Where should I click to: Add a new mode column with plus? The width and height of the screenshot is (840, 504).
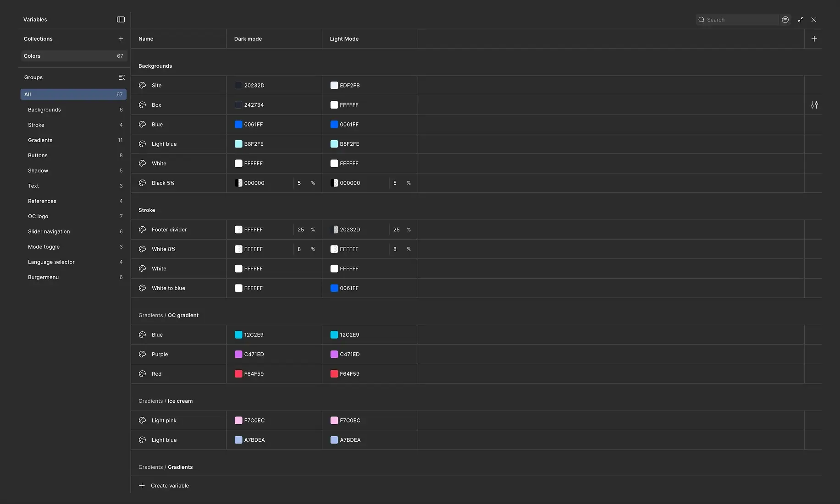click(814, 38)
